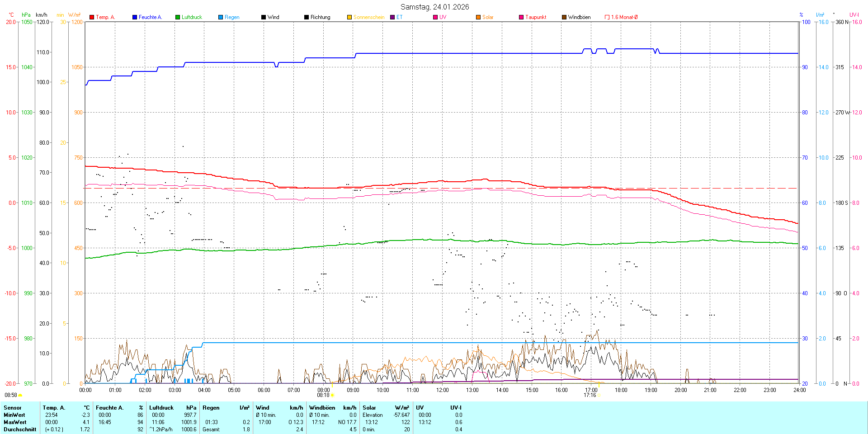The height and width of the screenshot is (434, 868).
Task: Click the Taupunkt legend label
Action: pyautogui.click(x=536, y=17)
